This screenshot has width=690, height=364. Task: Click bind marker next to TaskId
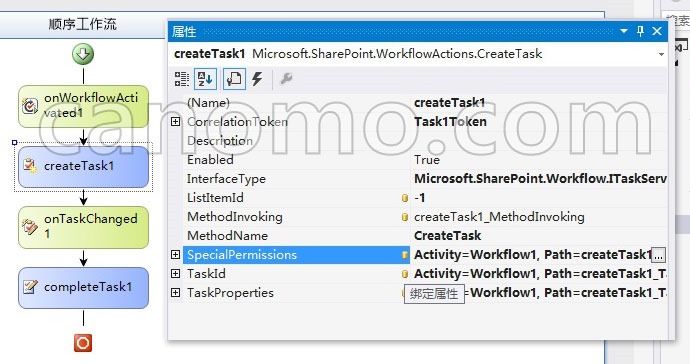[405, 274]
